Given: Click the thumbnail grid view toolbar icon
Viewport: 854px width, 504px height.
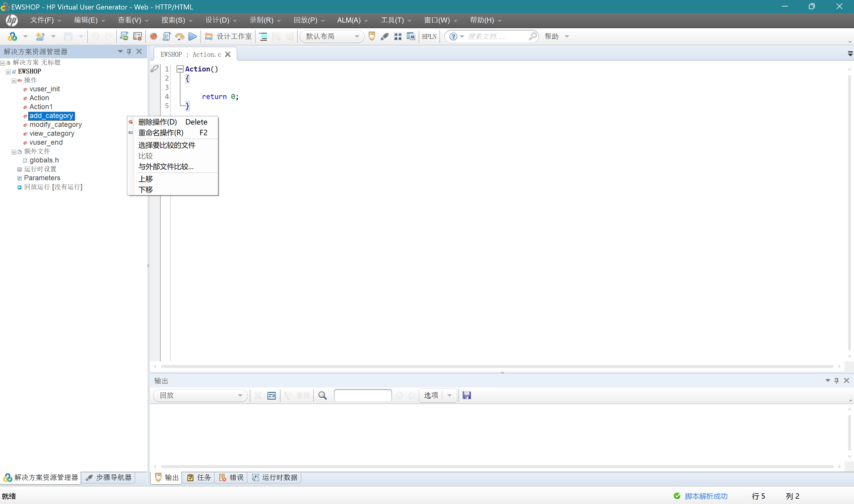Looking at the screenshot, I should tap(398, 36).
